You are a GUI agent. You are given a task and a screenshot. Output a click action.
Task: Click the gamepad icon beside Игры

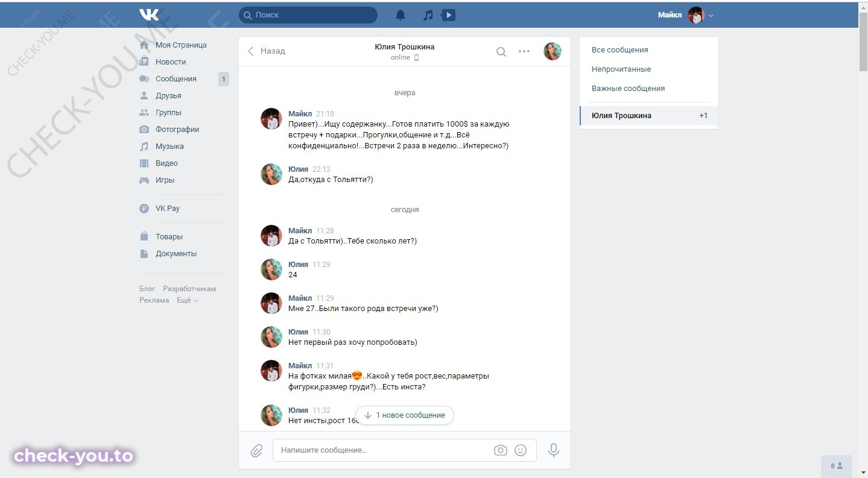(x=144, y=180)
